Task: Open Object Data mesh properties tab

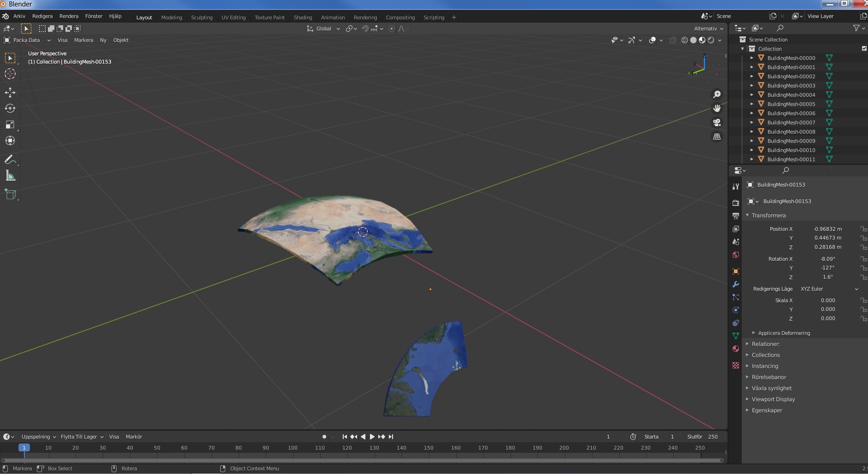Action: coord(736,336)
